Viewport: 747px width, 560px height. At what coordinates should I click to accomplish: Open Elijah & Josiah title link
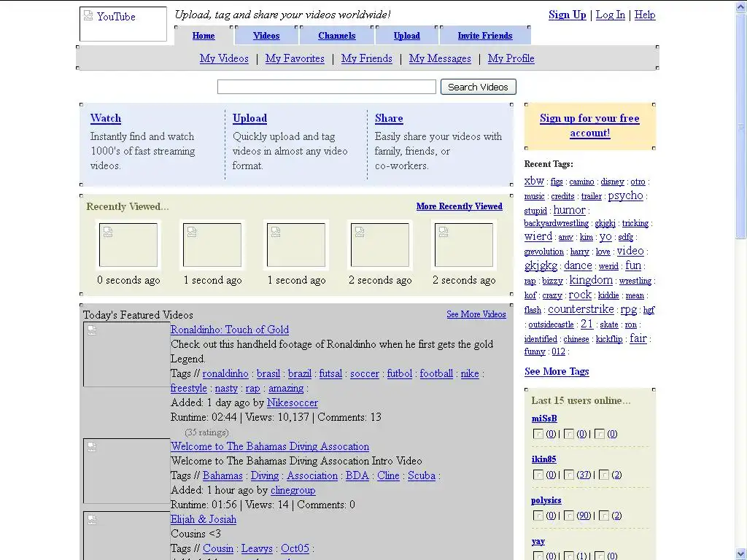click(204, 519)
